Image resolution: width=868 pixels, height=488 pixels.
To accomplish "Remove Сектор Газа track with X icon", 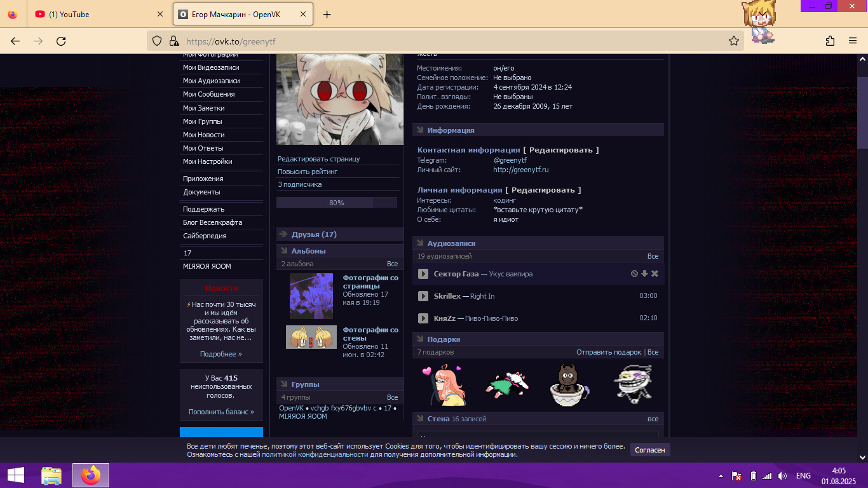I will pos(654,274).
